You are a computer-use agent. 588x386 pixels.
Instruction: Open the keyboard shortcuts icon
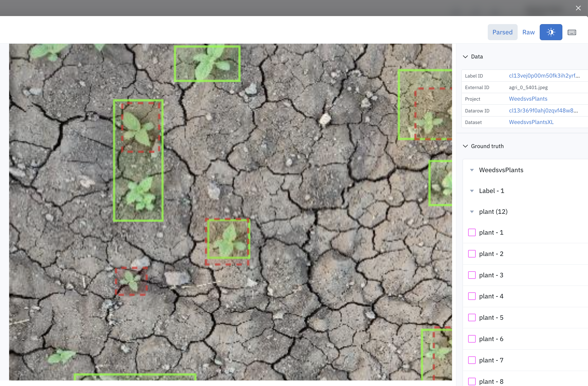coord(572,32)
